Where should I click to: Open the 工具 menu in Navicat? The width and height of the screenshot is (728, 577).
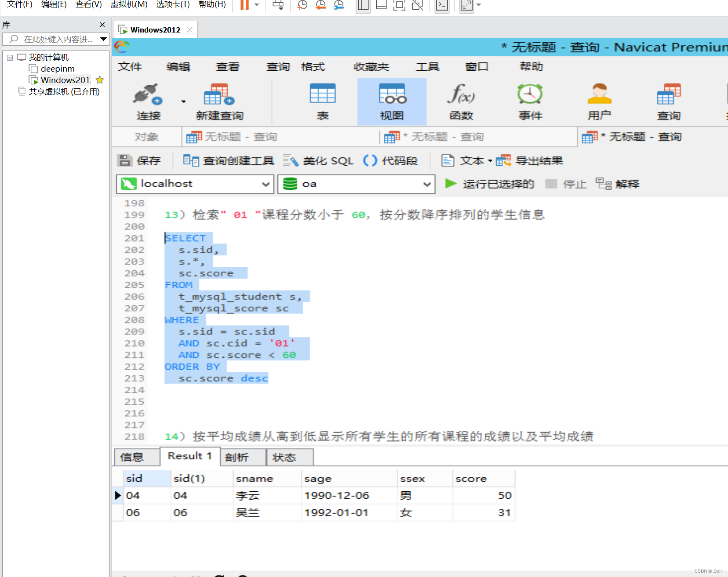[427, 66]
